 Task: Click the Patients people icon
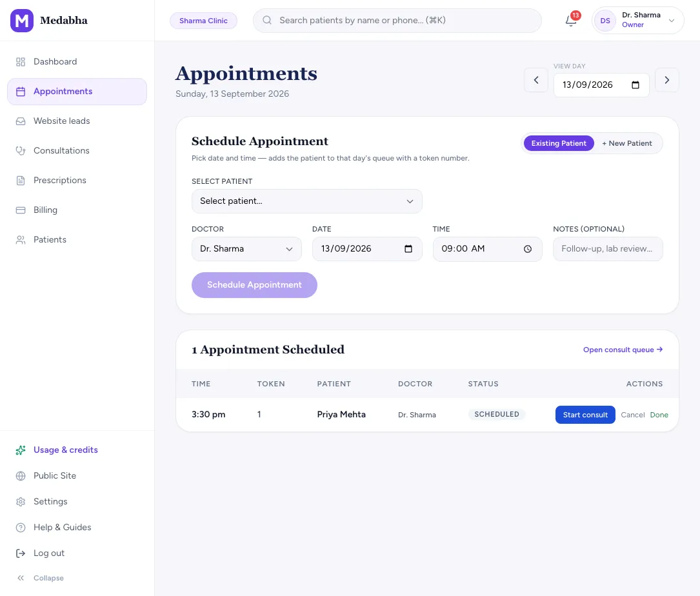21,240
